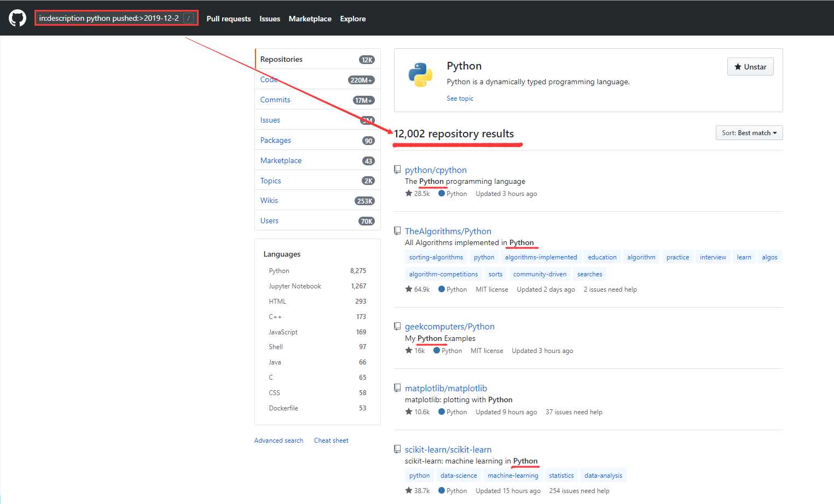The image size is (834, 504).
Task: Select the Issues filter in the sidebar
Action: coord(317,120)
